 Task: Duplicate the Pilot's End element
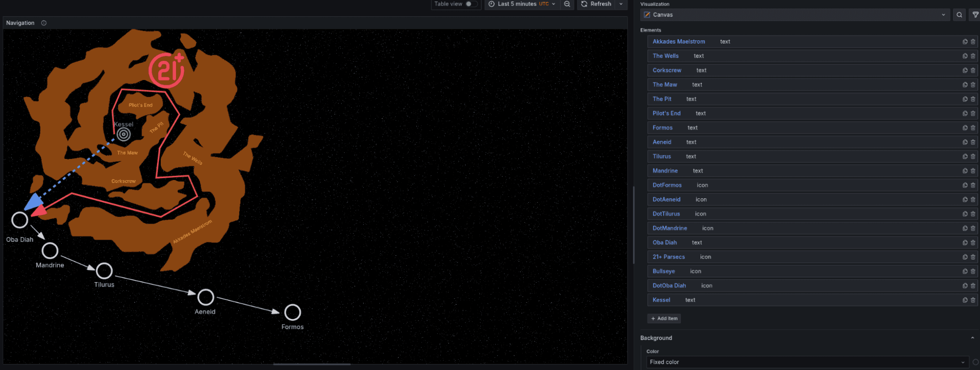point(965,113)
